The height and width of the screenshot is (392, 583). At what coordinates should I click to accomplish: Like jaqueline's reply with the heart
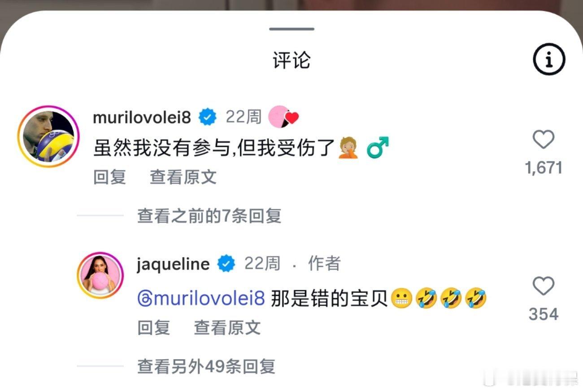(544, 286)
